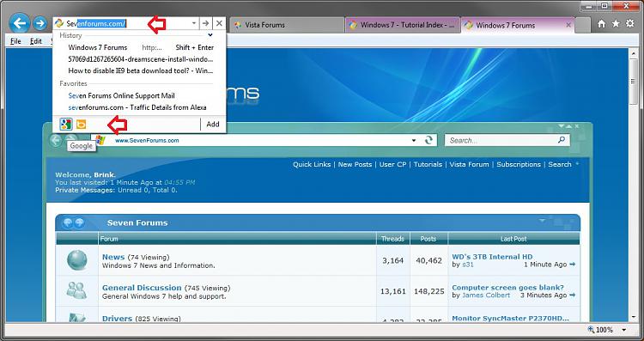The width and height of the screenshot is (644, 341).
Task: Click the vertical scrollbar thumb
Action: tap(633, 81)
